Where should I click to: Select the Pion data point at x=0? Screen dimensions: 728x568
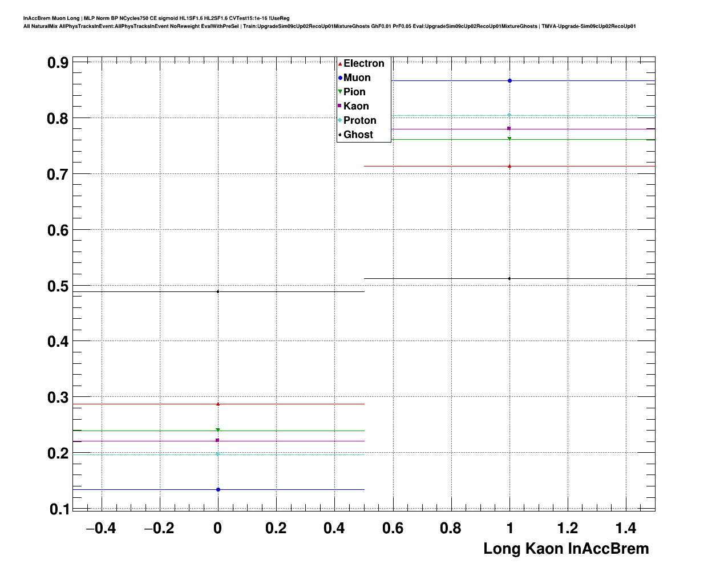click(x=218, y=430)
